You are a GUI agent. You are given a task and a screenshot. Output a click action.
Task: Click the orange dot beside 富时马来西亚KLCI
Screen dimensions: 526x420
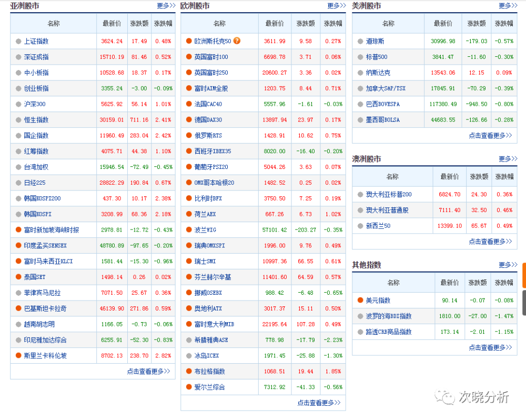[x=18, y=261]
